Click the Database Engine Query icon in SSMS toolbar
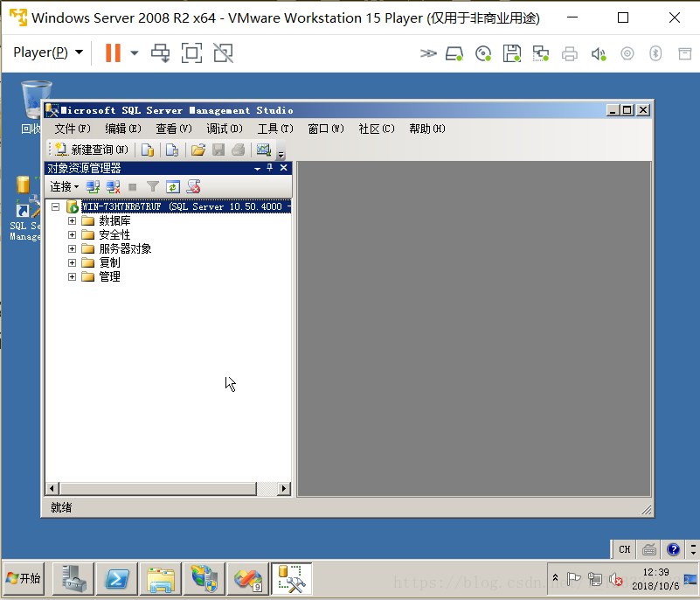The width and height of the screenshot is (700, 600). point(148,150)
